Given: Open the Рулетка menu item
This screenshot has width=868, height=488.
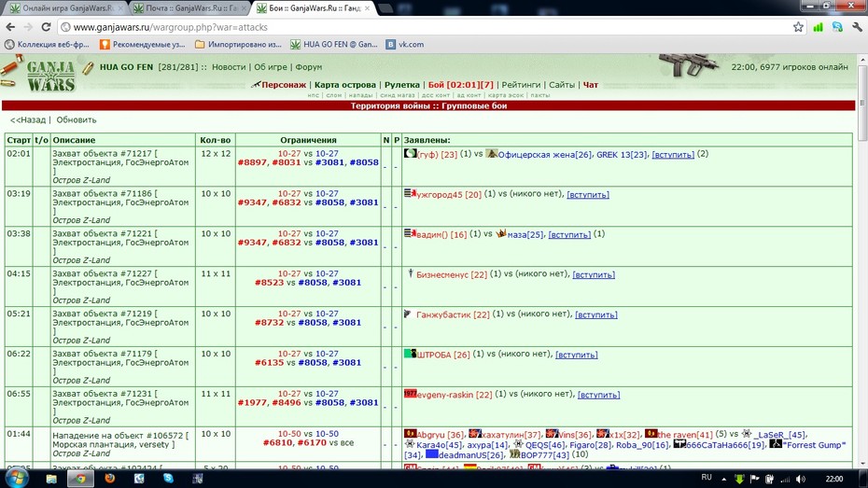Looking at the screenshot, I should 402,85.
